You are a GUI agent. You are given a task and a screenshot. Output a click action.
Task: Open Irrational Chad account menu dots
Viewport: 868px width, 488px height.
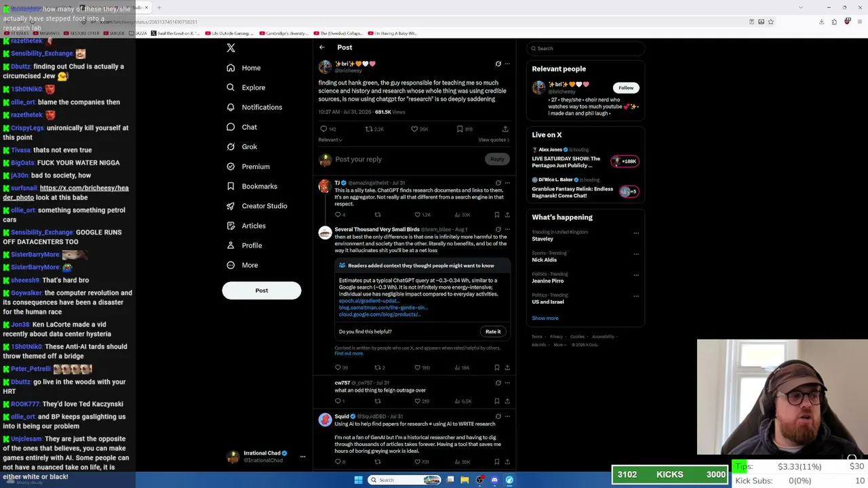[x=303, y=457]
